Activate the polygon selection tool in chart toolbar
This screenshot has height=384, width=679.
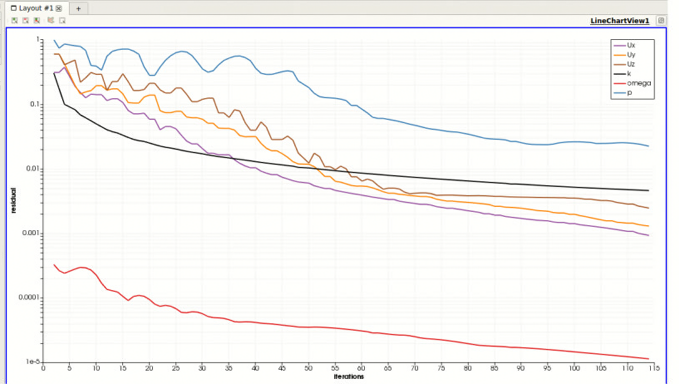[x=51, y=20]
